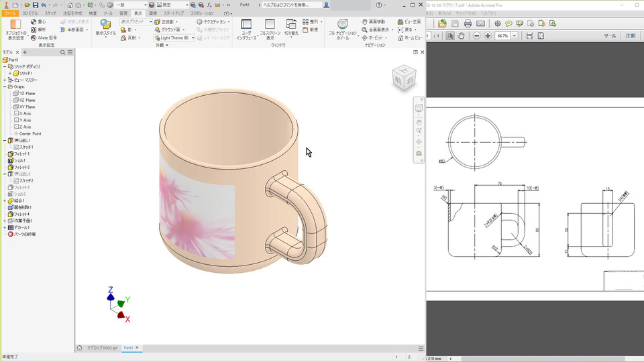Click the help search input field
This screenshot has height=362, width=644.
[x=291, y=5]
